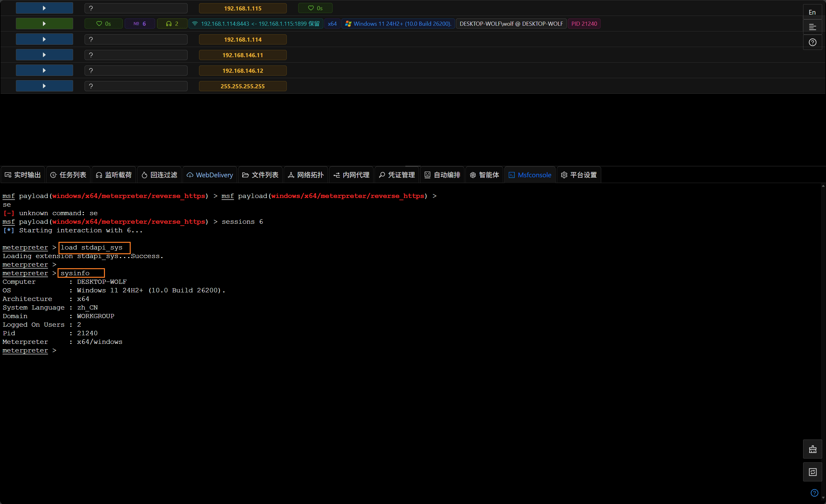This screenshot has height=504, width=826.
Task: Click the 255.255.255.255 IP address tag
Action: [x=243, y=86]
